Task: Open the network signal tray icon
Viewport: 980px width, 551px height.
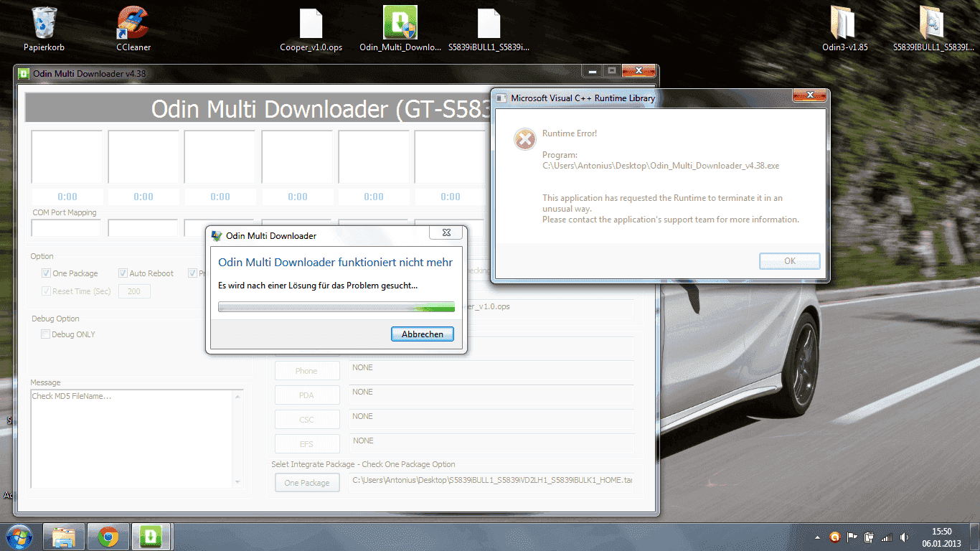Action: click(x=887, y=537)
